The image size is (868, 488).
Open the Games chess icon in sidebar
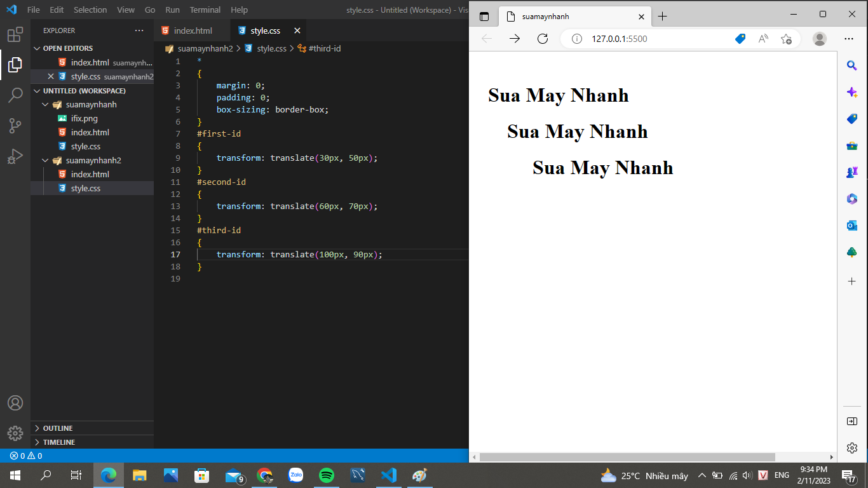852,172
